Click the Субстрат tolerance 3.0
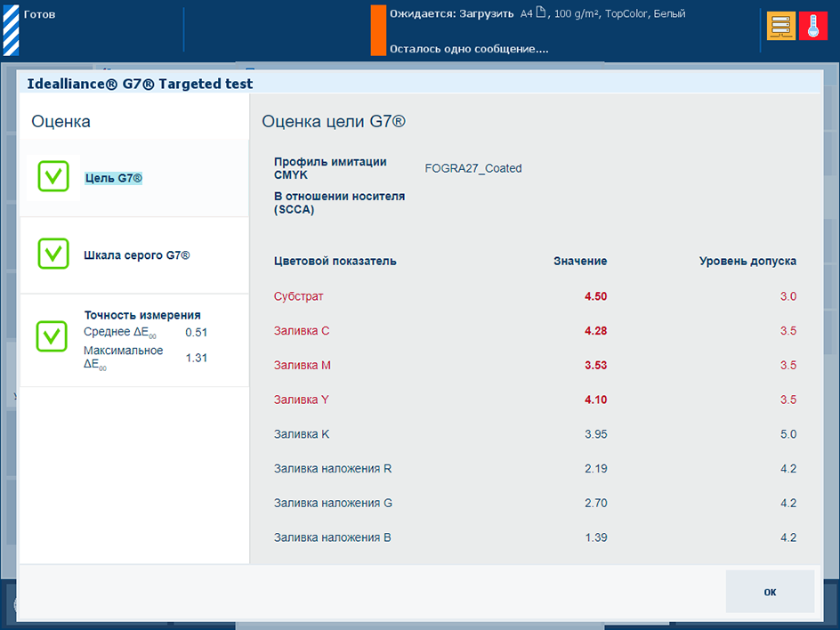This screenshot has height=630, width=840. pyautogui.click(x=788, y=296)
